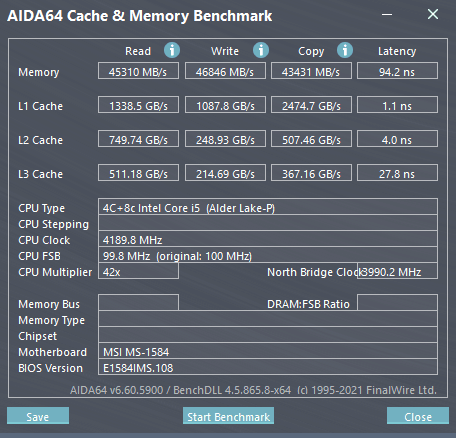
Task: Click the L2 Cache Write 248.93 GB/s field
Action: 225,139
